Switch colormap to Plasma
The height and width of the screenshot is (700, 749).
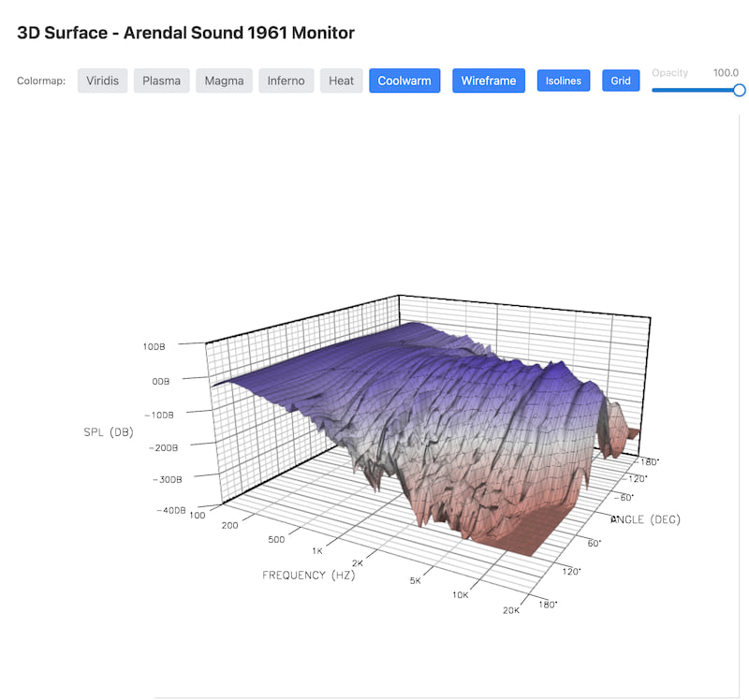click(x=161, y=80)
